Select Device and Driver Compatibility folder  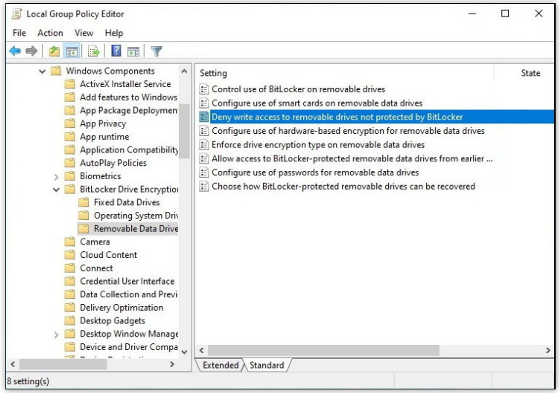click(x=129, y=347)
